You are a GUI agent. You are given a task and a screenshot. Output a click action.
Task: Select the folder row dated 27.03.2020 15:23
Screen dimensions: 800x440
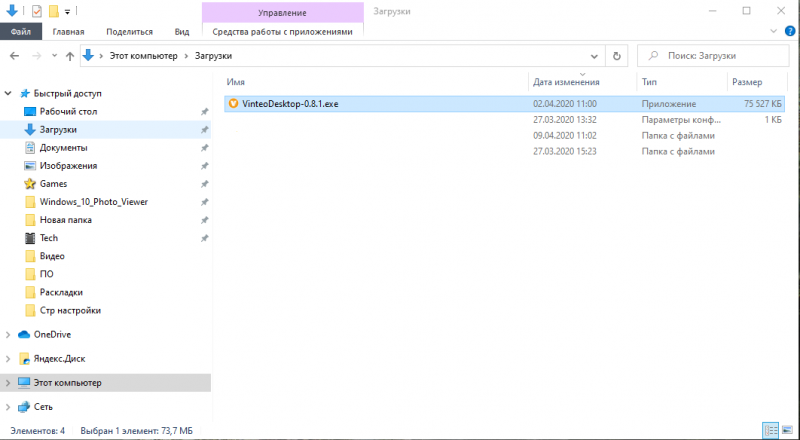point(504,152)
